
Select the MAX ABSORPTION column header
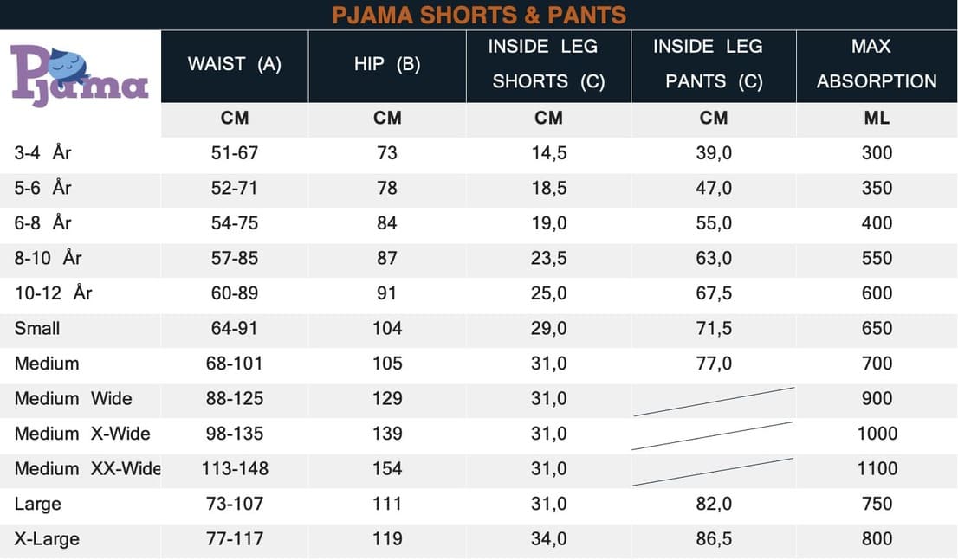tap(877, 64)
